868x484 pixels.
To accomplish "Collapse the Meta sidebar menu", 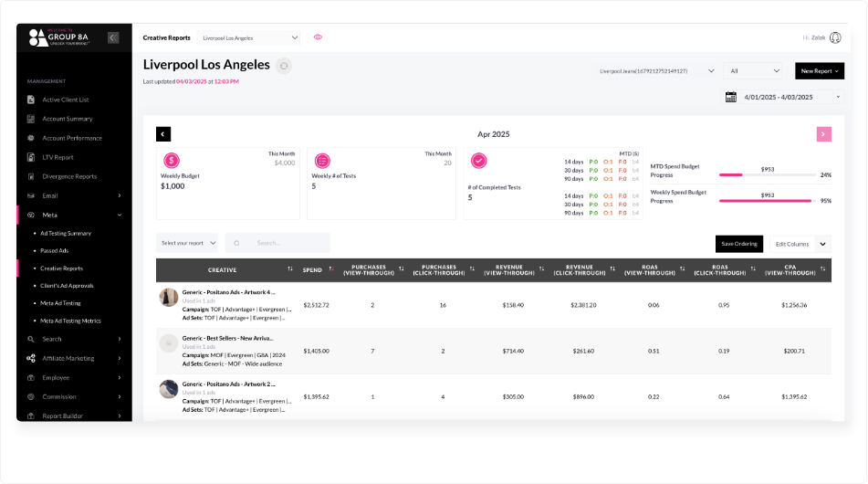I will tap(120, 215).
